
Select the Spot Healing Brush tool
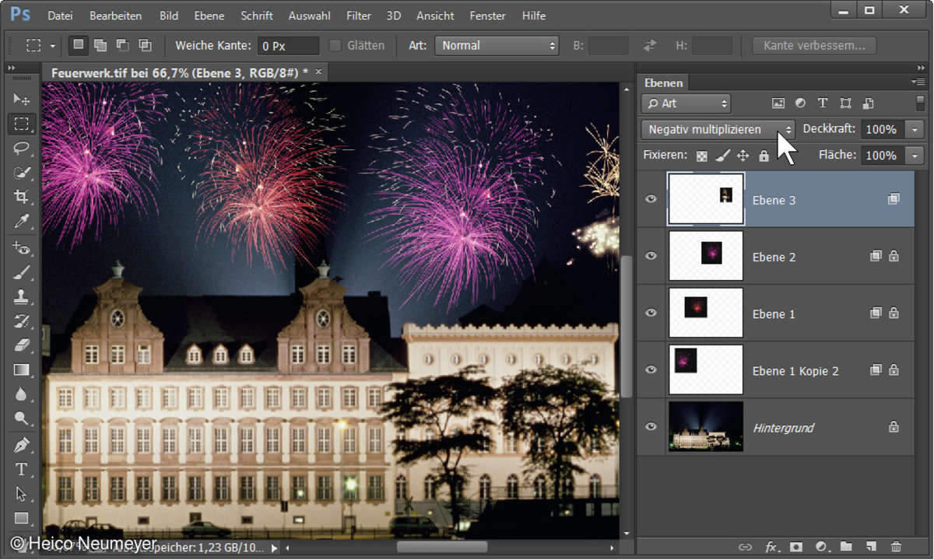point(21,248)
